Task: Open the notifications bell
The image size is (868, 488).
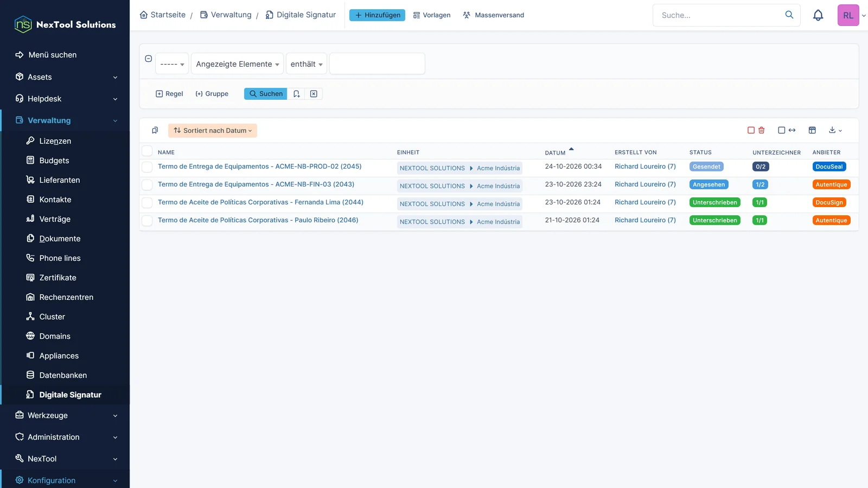Action: click(818, 15)
